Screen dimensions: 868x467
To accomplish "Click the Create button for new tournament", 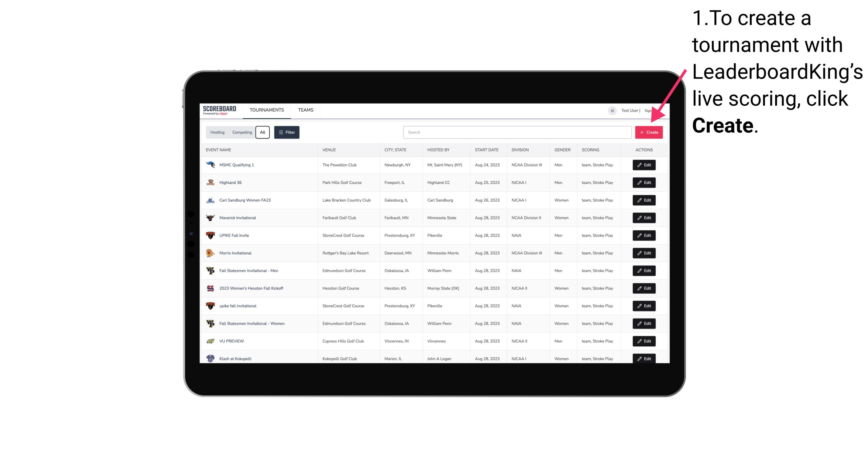I will (649, 132).
